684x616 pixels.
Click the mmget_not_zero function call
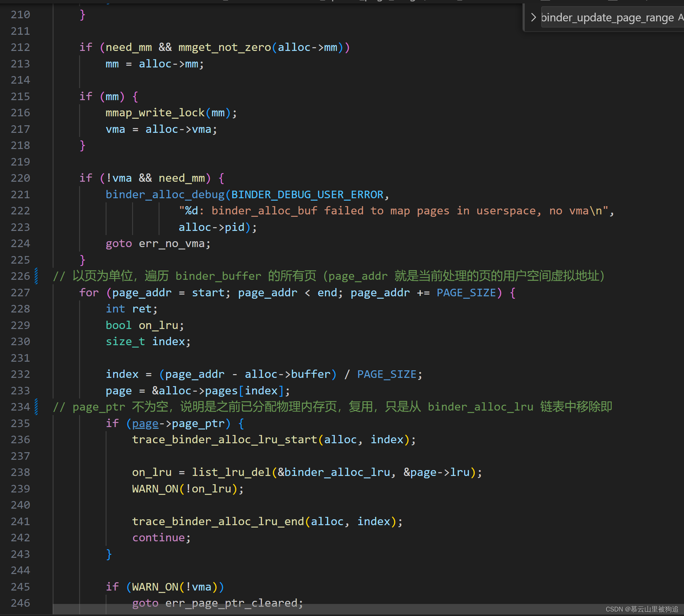[225, 47]
